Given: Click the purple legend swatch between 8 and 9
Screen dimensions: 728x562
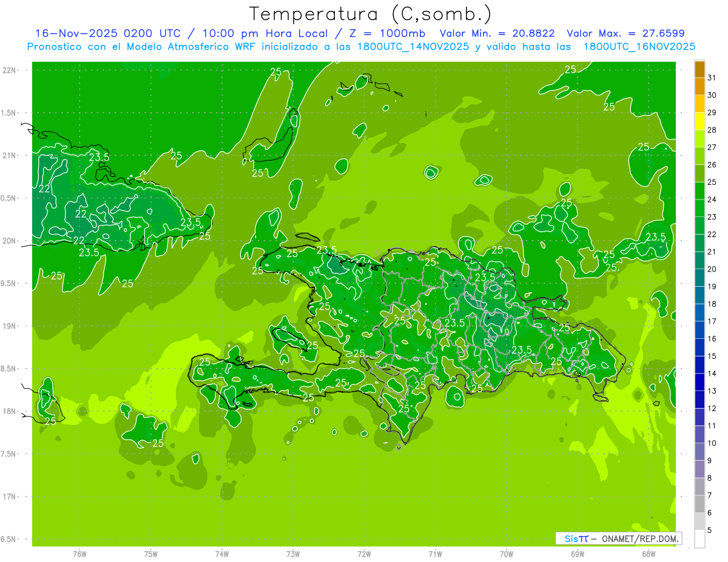Looking at the screenshot, I should point(699,469).
